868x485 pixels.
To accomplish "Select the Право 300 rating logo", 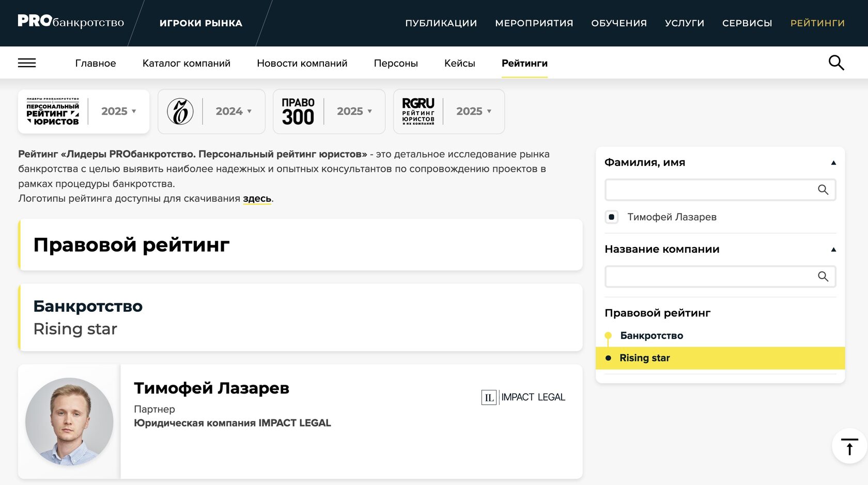I will coord(298,111).
